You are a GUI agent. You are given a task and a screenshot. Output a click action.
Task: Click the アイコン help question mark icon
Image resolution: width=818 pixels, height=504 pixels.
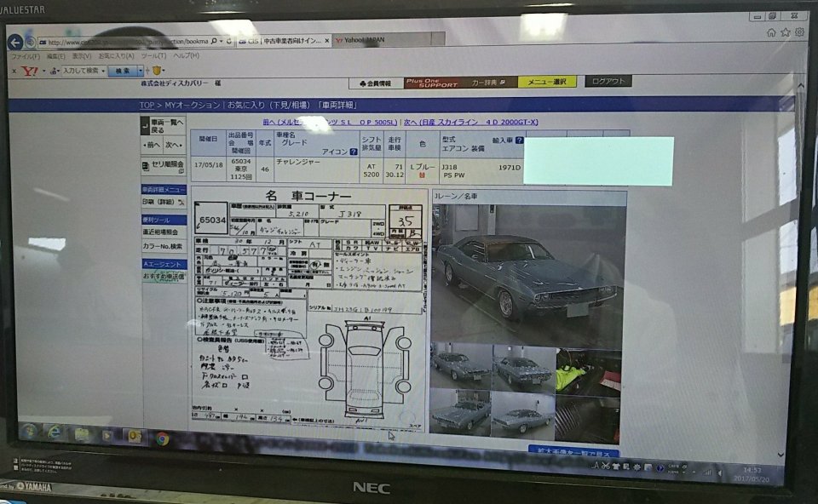(353, 151)
